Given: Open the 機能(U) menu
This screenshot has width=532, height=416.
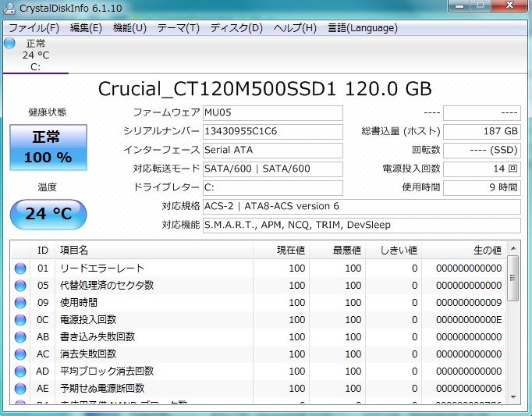Looking at the screenshot, I should click(x=129, y=28).
